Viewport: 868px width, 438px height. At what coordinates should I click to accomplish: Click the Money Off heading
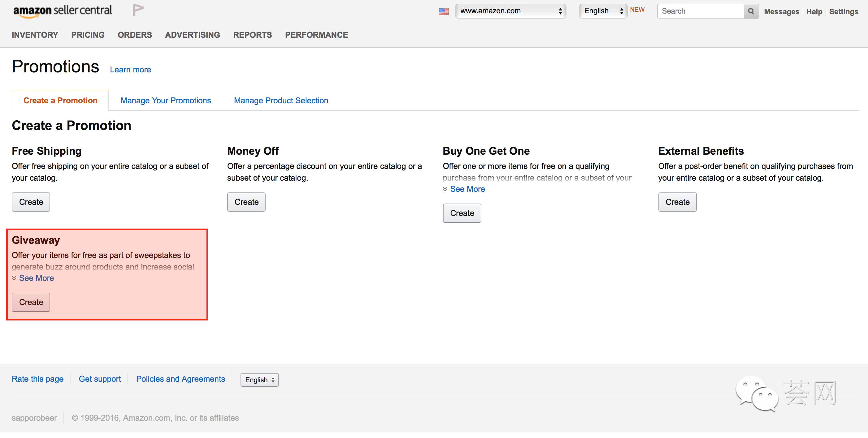(x=253, y=151)
